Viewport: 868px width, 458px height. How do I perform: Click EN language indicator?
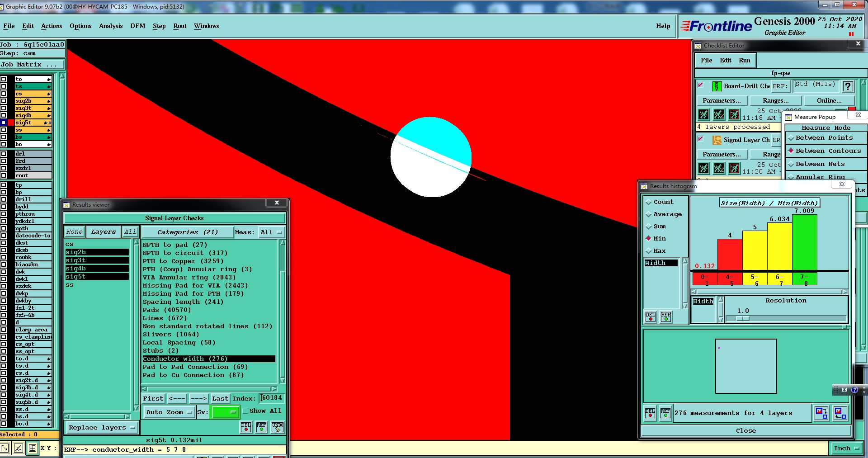coord(844,390)
